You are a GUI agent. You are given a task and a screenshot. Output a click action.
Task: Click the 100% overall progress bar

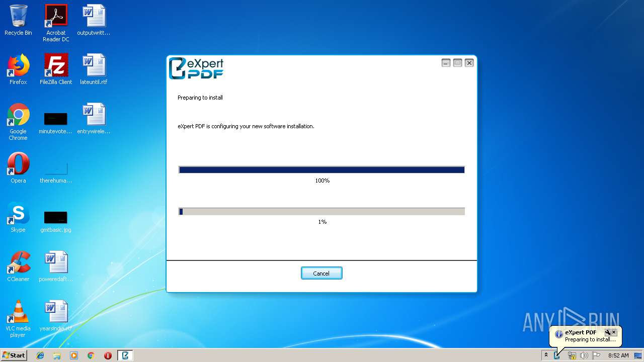tap(321, 170)
